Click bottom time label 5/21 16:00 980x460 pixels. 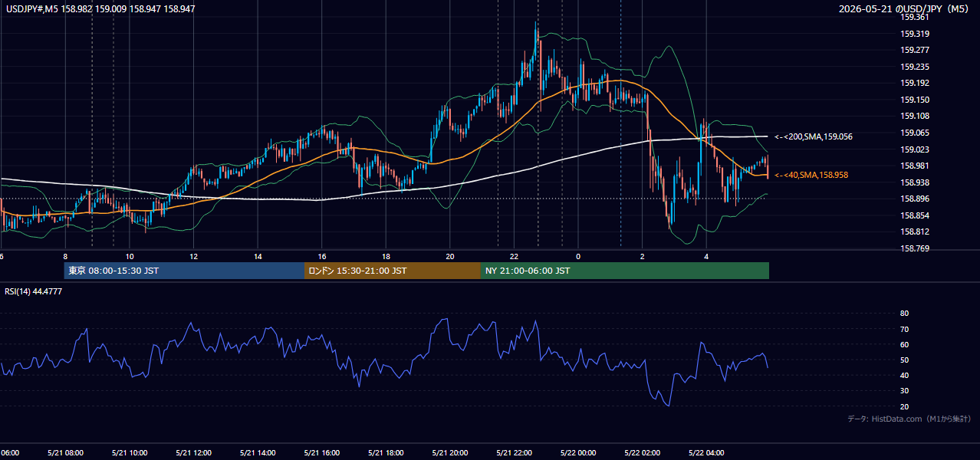coord(322,452)
